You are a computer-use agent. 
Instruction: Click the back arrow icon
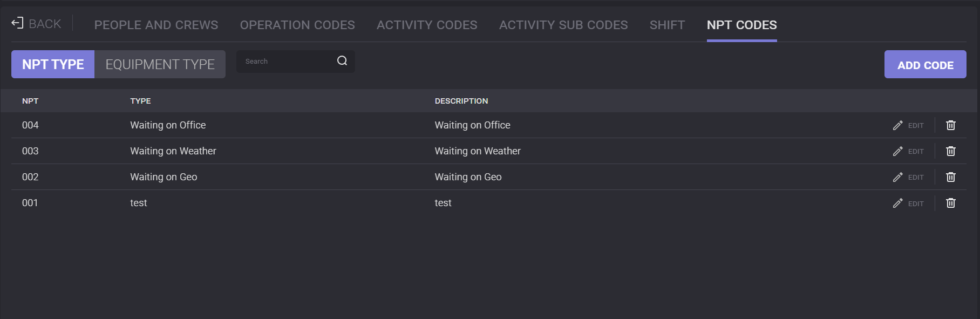(17, 23)
